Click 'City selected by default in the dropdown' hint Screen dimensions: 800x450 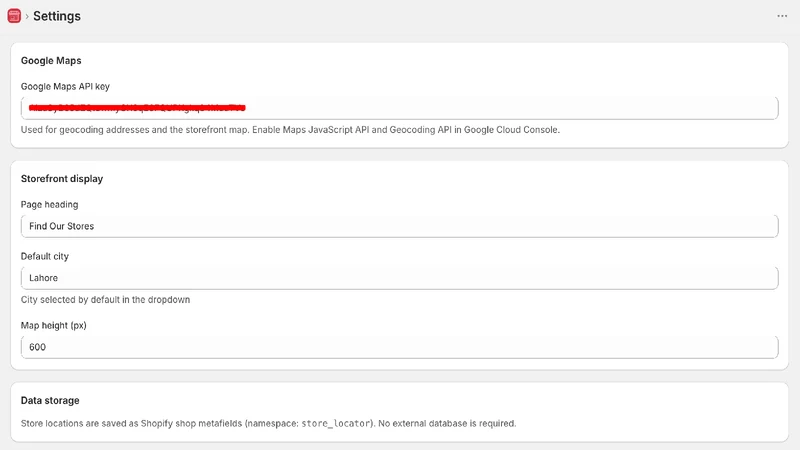pyautogui.click(x=105, y=299)
